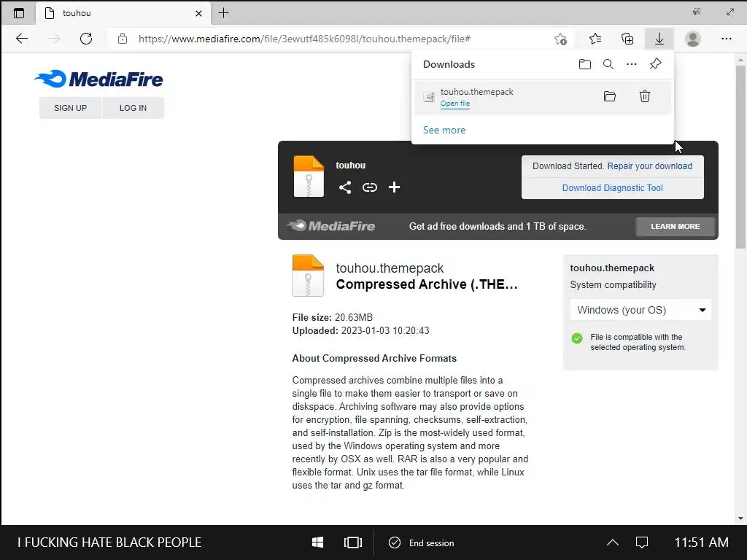Click the File size 20.63MB text
747x560 pixels.
click(x=333, y=318)
